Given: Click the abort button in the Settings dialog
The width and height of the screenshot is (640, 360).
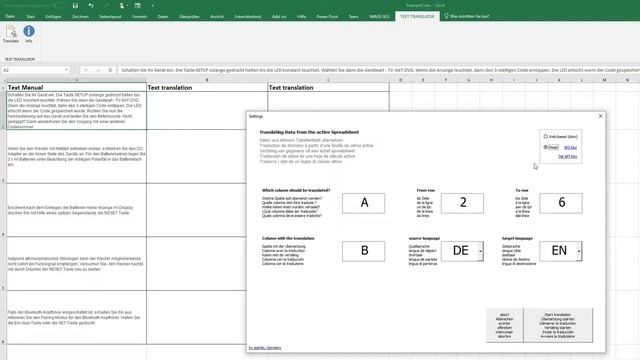Looking at the screenshot, I should point(504,325).
